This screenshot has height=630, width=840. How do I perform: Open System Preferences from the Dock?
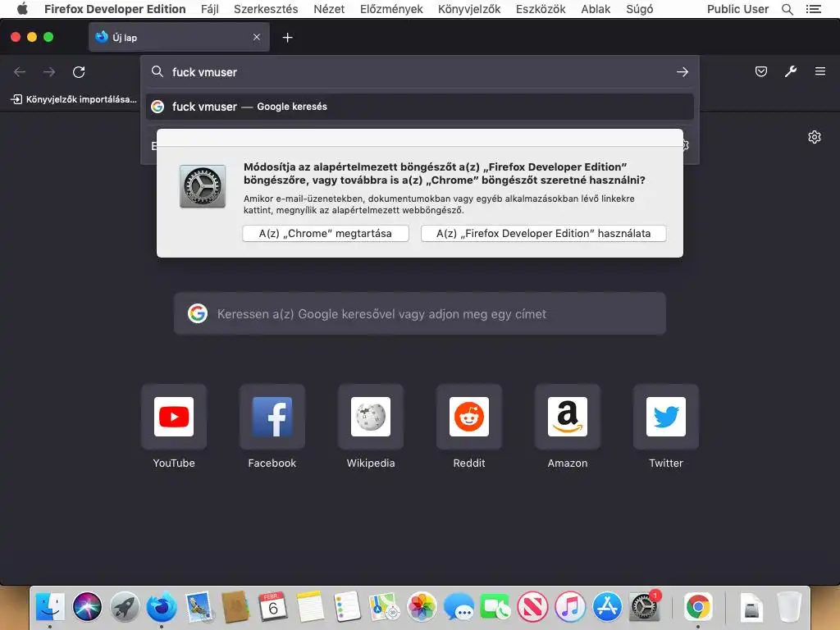[x=645, y=607]
